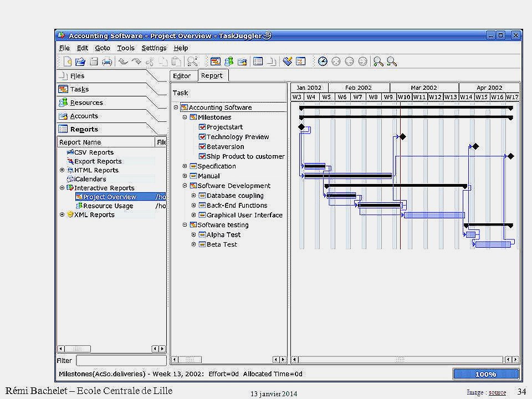Click the Paste clipboard icon
The width and height of the screenshot is (532, 399).
(176, 62)
